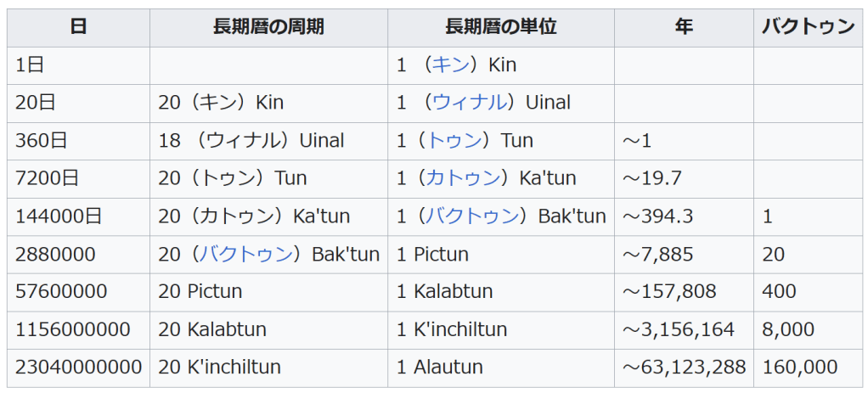Open the blue カトゥン link next to Ka'tun
868x393 pixels.
point(463,178)
